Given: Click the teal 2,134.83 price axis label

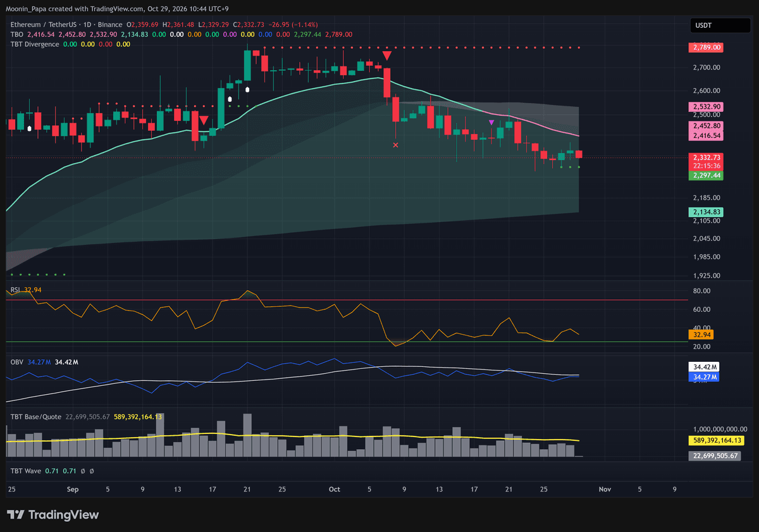Looking at the screenshot, I should click(x=707, y=212).
